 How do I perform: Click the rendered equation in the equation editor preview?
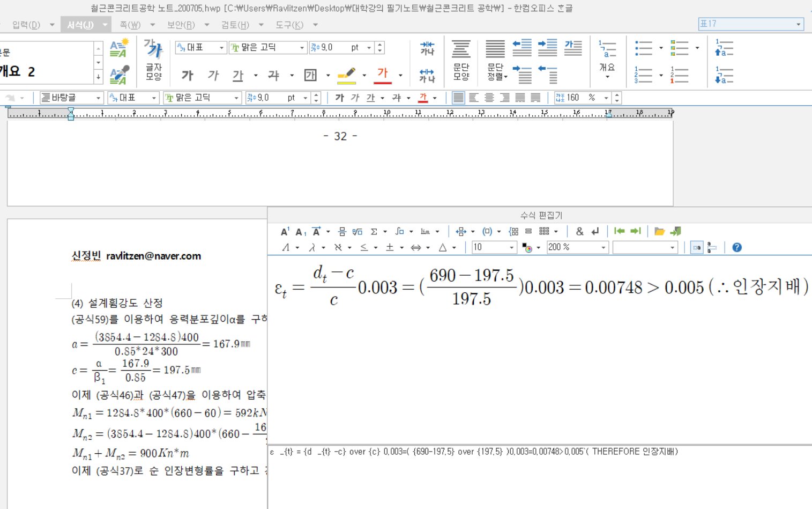[541, 287]
